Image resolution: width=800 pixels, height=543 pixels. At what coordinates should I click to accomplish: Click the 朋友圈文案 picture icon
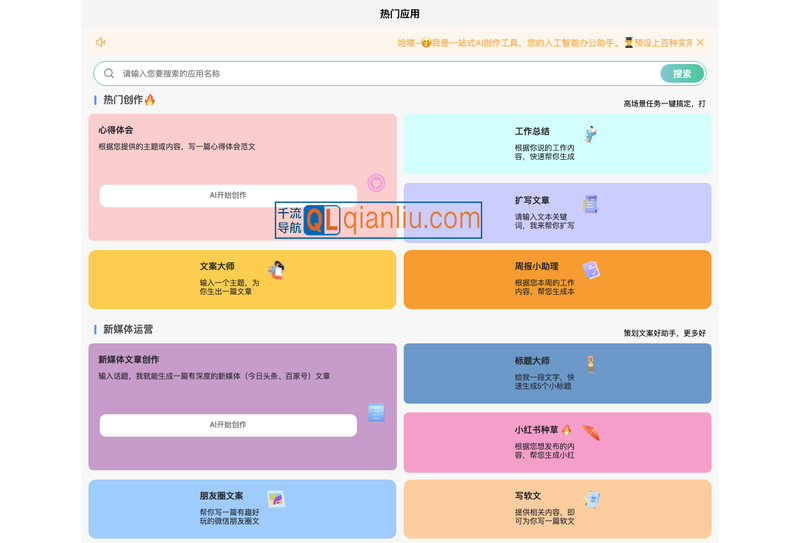[276, 499]
